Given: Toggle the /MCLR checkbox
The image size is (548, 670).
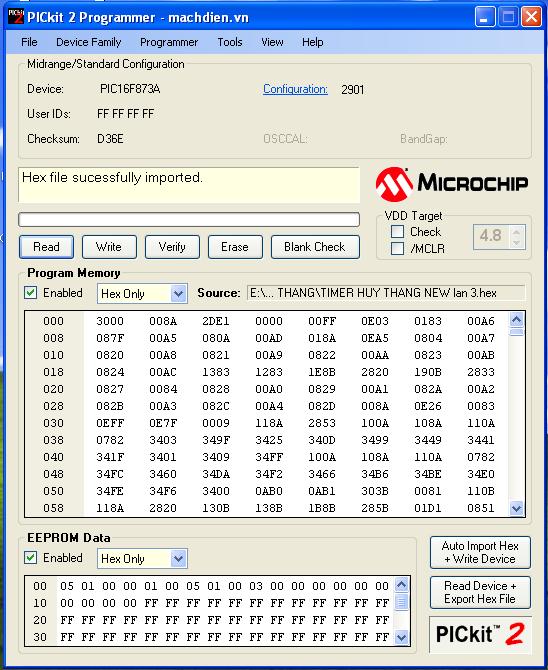Looking at the screenshot, I should [398, 248].
